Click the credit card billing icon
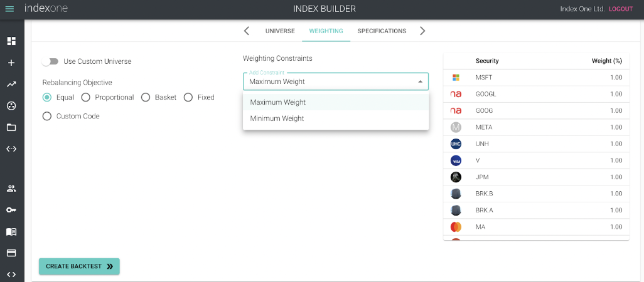Viewport: 644px width, 282px height. click(x=11, y=253)
